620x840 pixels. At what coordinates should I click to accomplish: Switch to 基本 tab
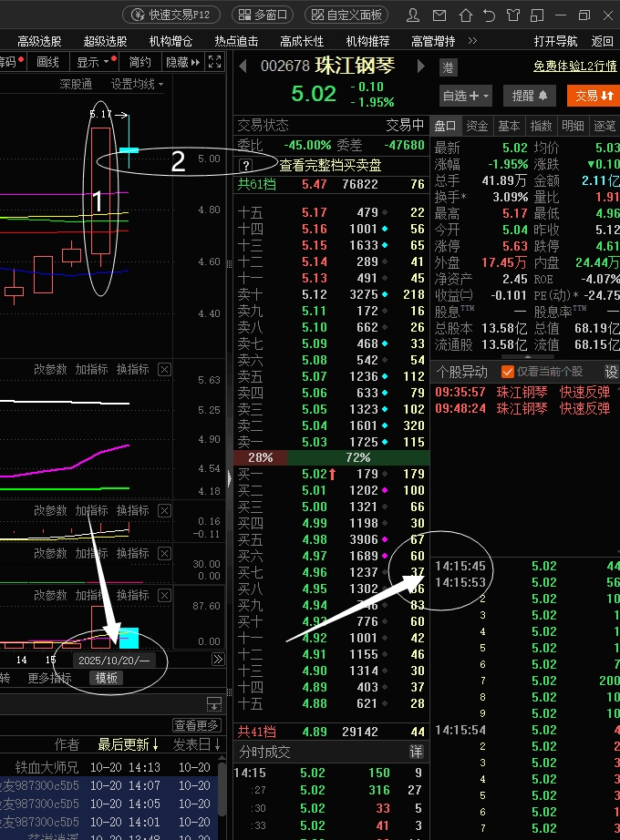click(x=509, y=126)
